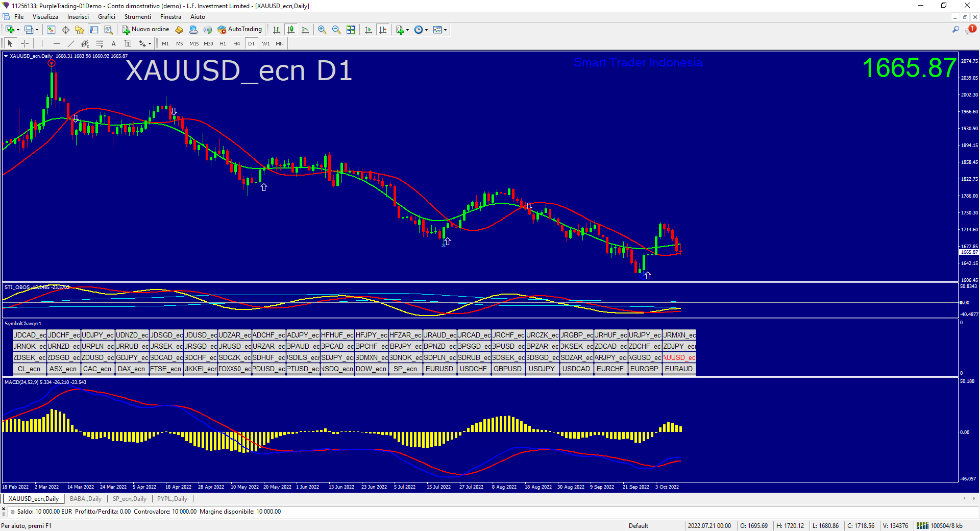The height and width of the screenshot is (531, 980).
Task: Open the Strategy Tester magnifier icon
Action: tap(108, 30)
